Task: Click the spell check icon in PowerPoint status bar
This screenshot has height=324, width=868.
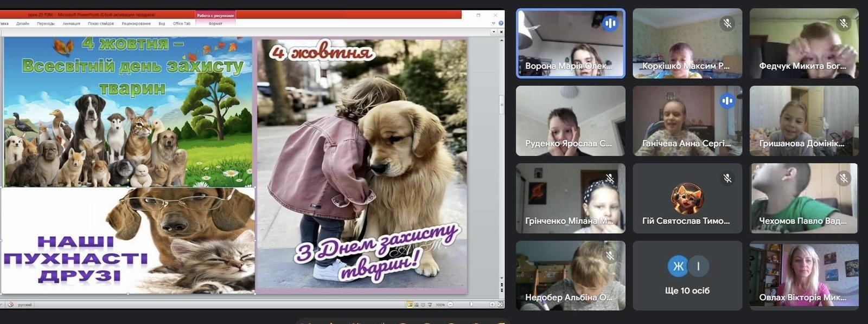Action: [x=10, y=304]
